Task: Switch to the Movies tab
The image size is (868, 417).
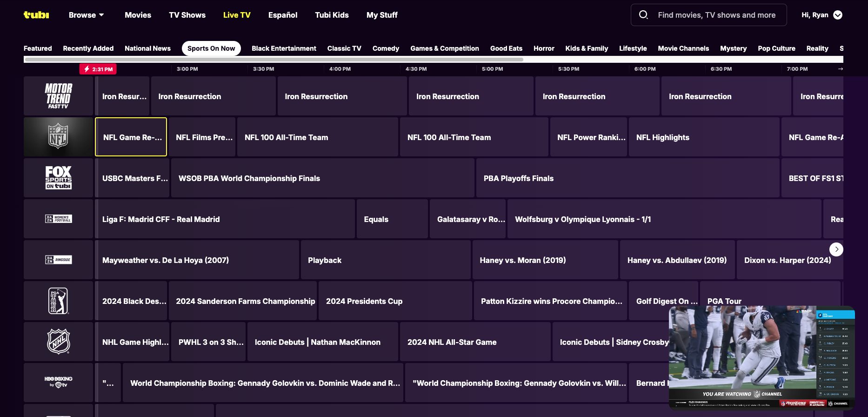Action: [138, 15]
